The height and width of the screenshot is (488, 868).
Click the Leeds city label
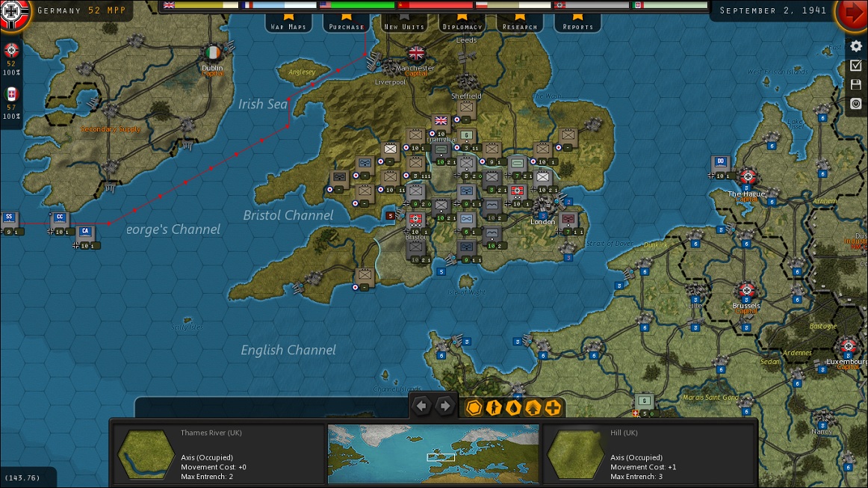466,40
